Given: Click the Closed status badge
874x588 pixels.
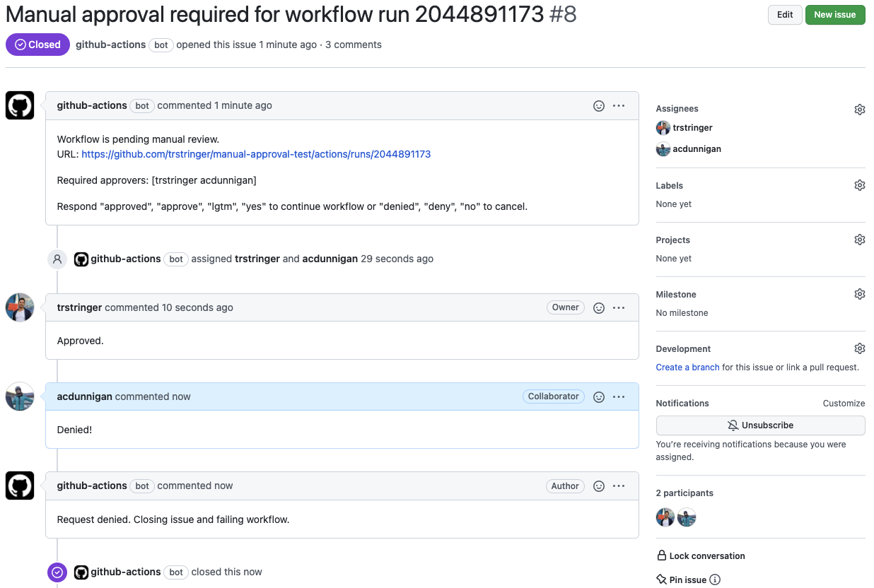Looking at the screenshot, I should (x=37, y=45).
